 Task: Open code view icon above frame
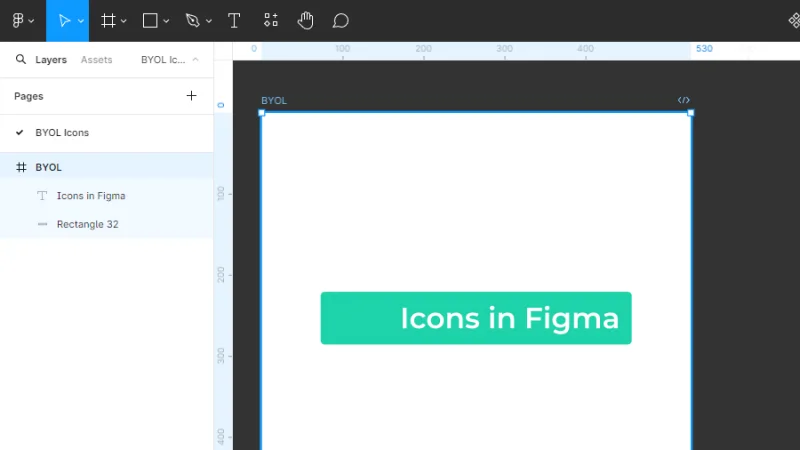point(684,100)
